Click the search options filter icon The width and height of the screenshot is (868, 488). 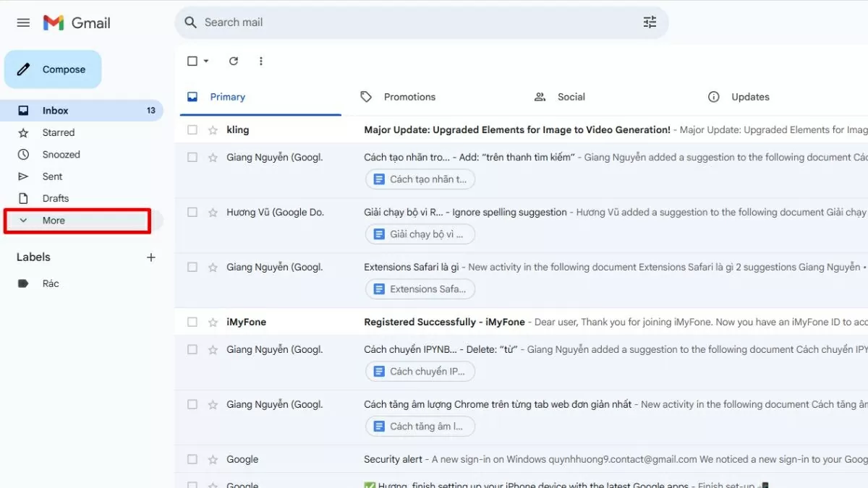coord(650,22)
